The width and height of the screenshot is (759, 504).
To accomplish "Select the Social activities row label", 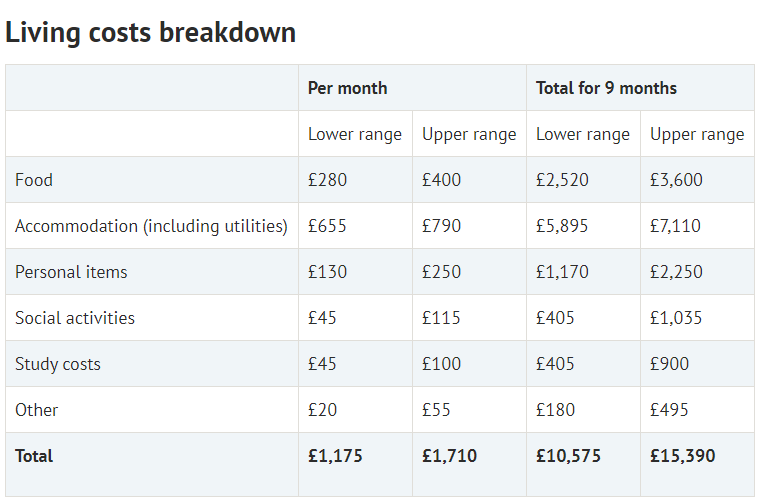I will (75, 318).
